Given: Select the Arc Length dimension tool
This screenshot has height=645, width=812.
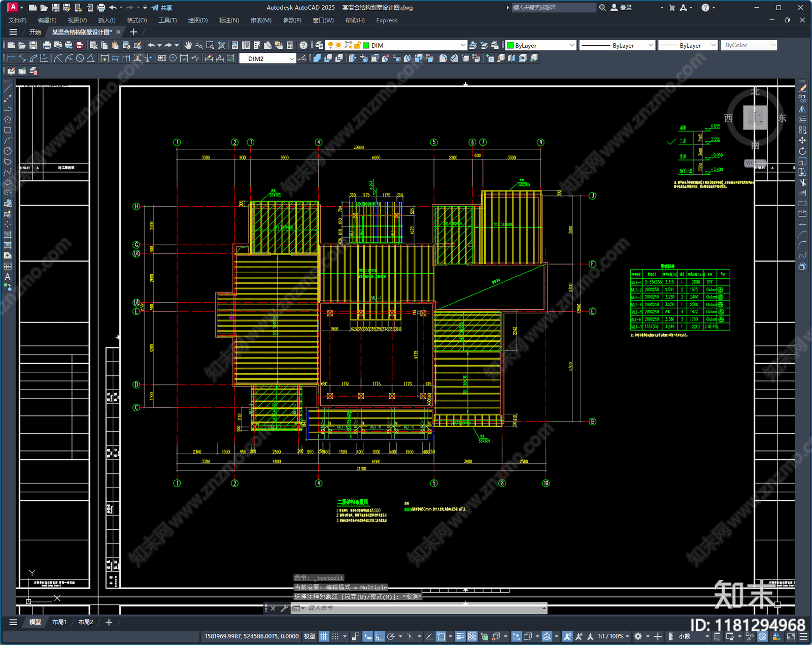Looking at the screenshot, I should tap(33, 58).
